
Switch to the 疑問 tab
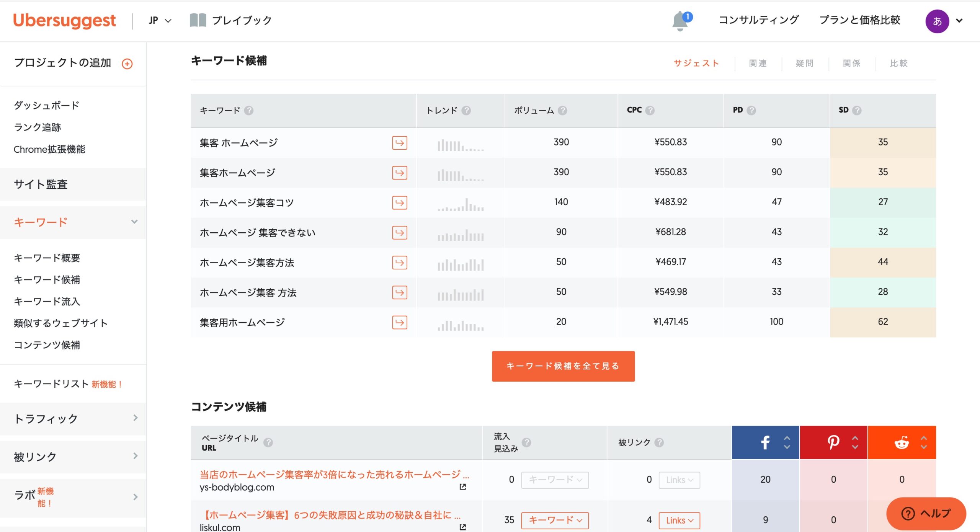coord(805,63)
